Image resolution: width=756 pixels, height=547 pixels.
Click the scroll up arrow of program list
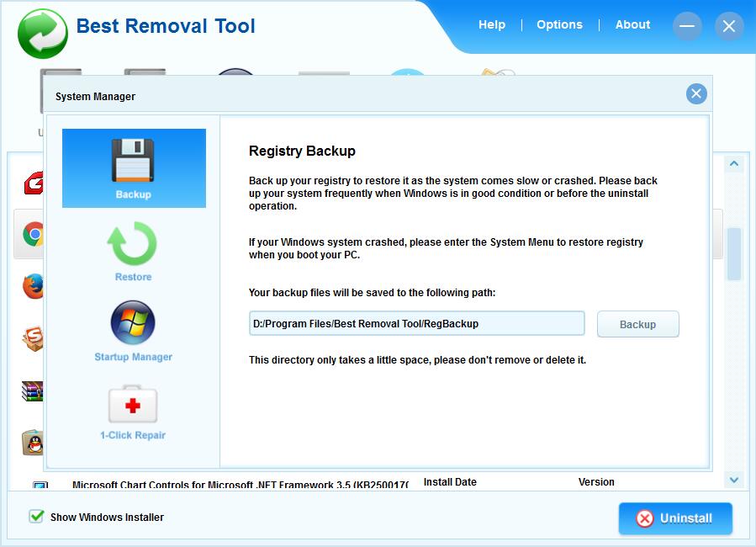734,163
